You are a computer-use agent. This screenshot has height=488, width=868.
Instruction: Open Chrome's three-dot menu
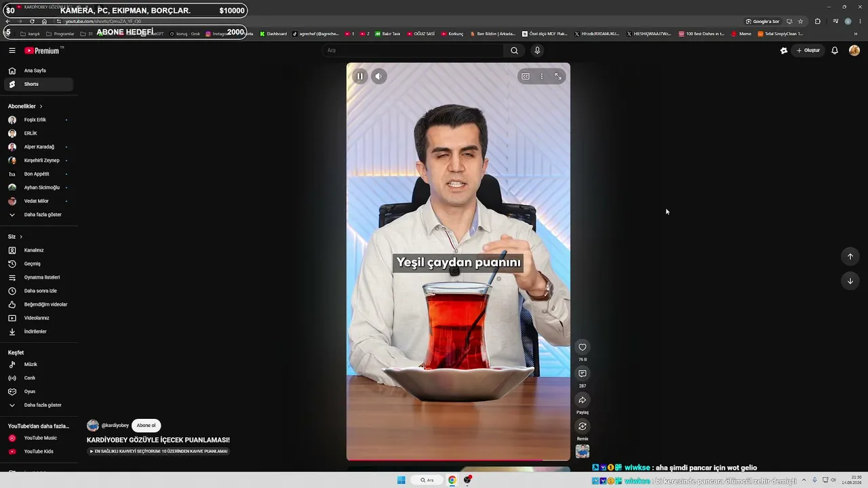pyautogui.click(x=860, y=21)
